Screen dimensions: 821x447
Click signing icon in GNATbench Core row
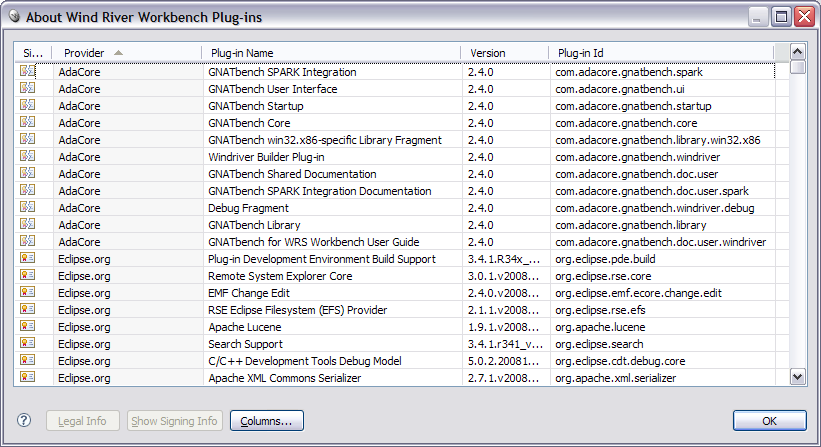tap(28, 122)
